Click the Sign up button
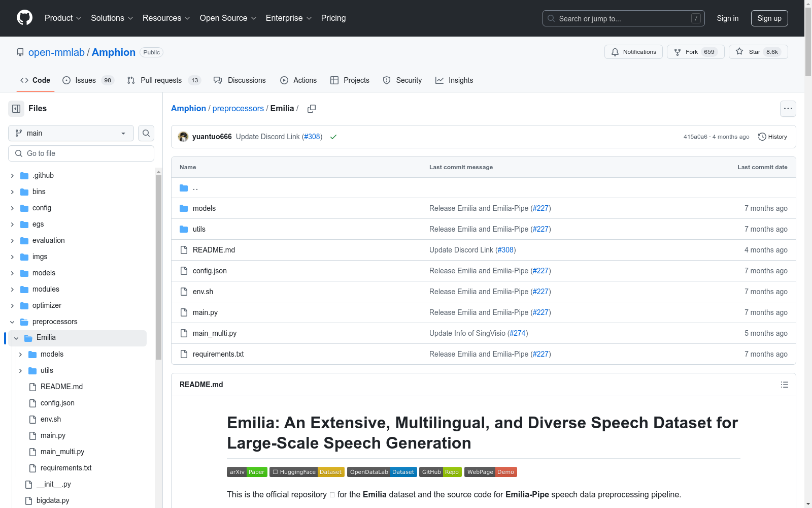This screenshot has width=812, height=508. pyautogui.click(x=769, y=18)
